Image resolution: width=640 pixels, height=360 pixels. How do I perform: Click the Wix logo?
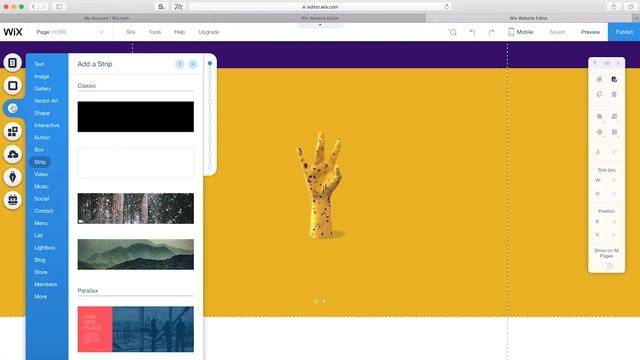tap(13, 32)
